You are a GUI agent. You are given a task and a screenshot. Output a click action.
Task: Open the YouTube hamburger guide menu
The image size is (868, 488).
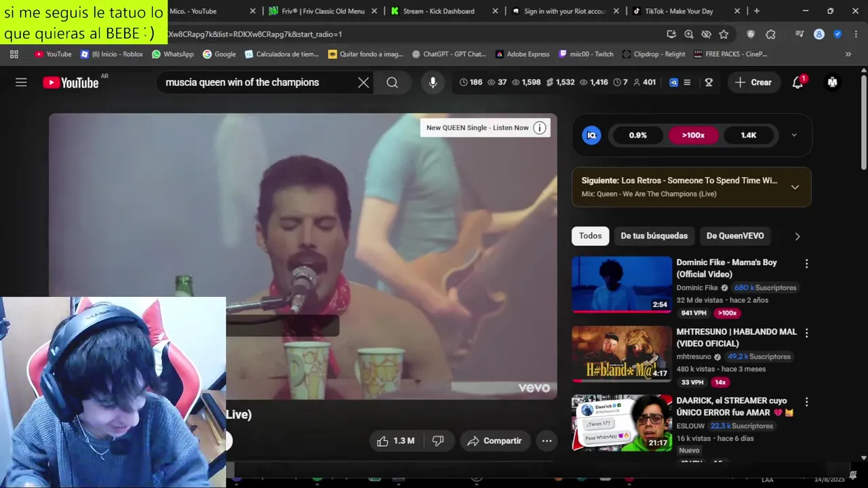(21, 82)
